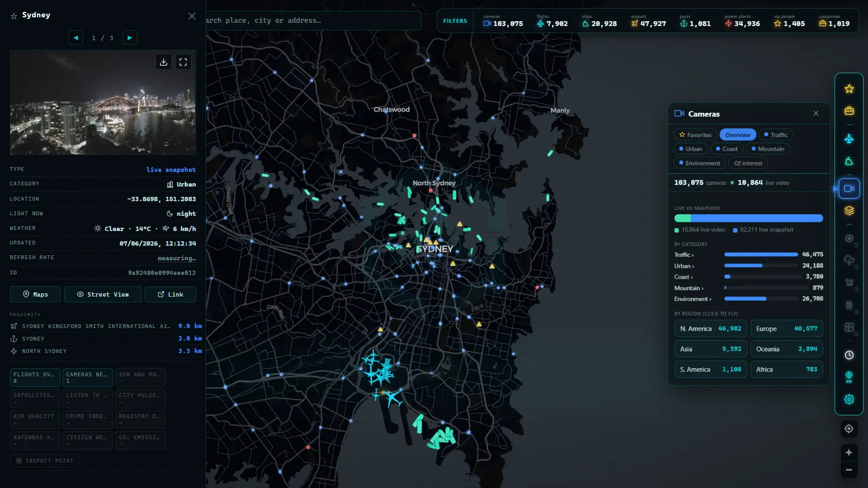
Task: Expand camera image to fullscreen
Action: pos(183,62)
